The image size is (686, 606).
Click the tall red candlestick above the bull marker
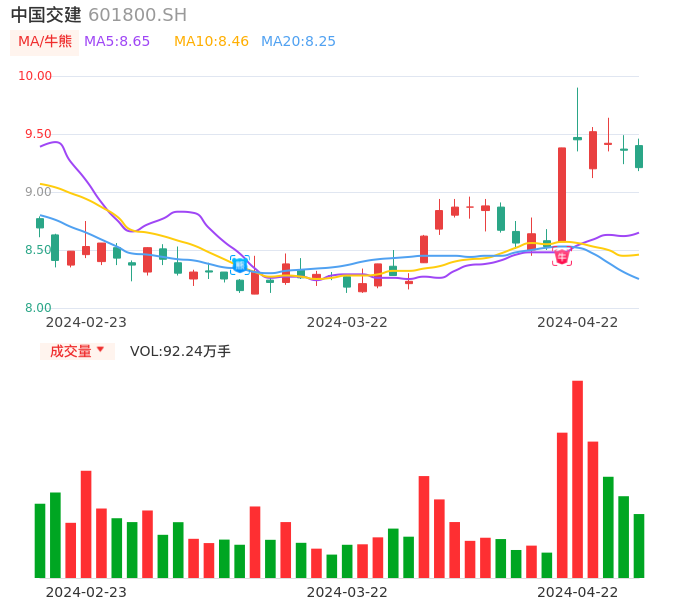(x=562, y=195)
